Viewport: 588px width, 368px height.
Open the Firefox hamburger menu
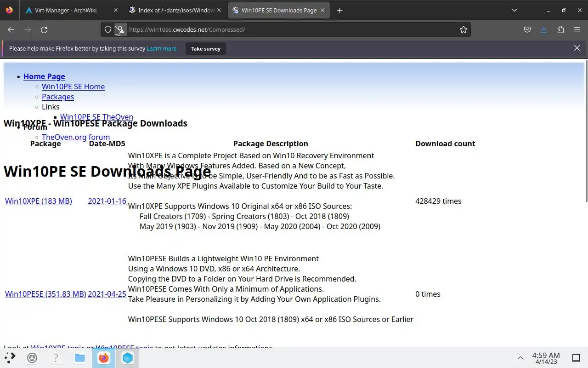[577, 29]
